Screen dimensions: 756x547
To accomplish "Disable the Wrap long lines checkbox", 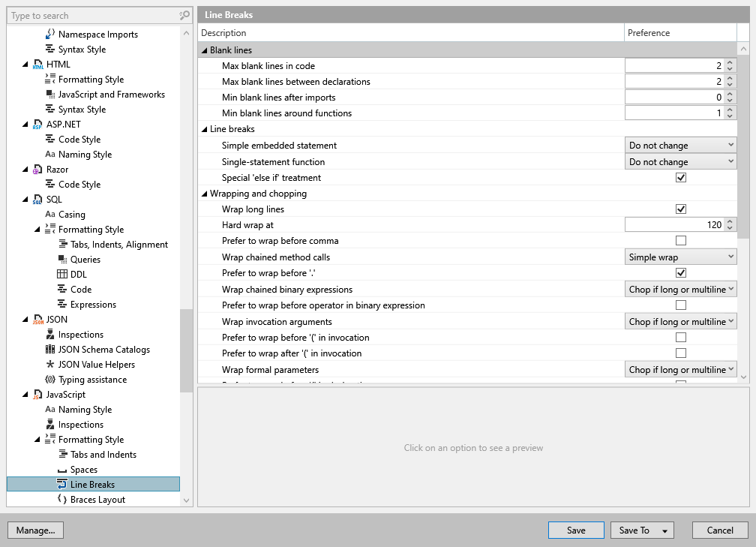I will coord(681,209).
